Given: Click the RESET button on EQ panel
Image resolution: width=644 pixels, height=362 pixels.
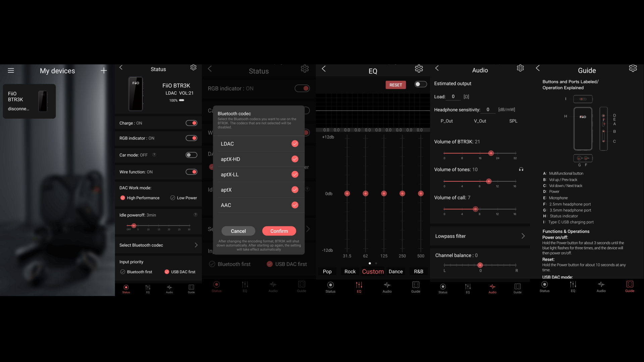Looking at the screenshot, I should tap(395, 85).
